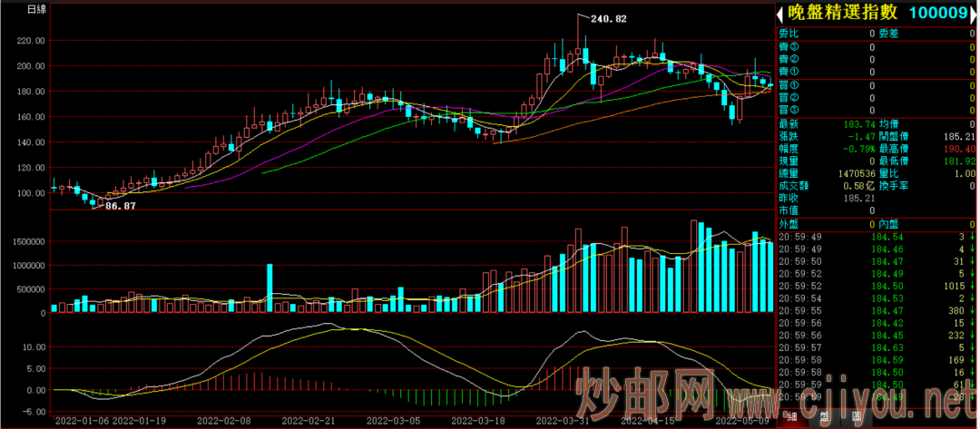Open the 圖 chart tab
This screenshot has width=980, height=429.
point(856,418)
